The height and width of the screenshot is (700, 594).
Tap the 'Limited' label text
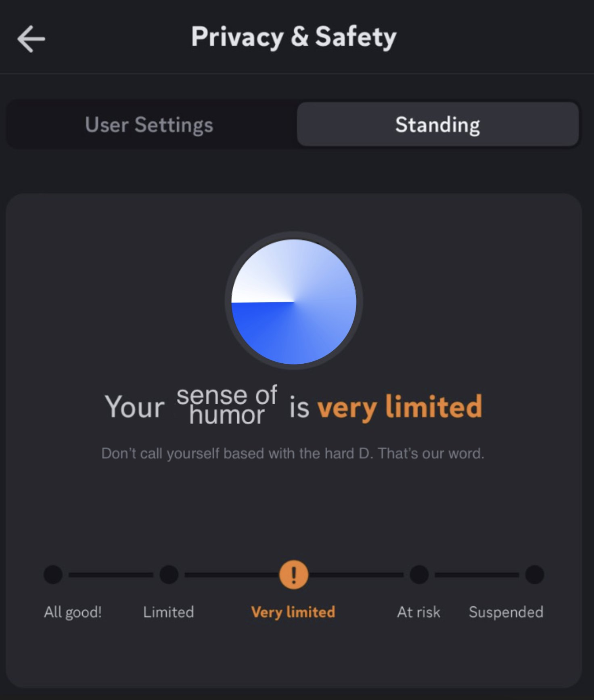click(169, 612)
